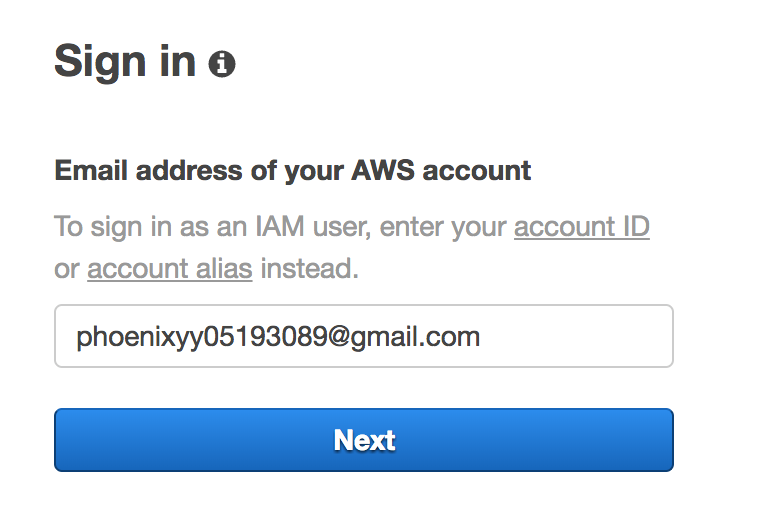Viewport: 760px width, 512px height.
Task: Place cursor in the phoenixyy05193089@gmail.com field
Action: [x=363, y=336]
